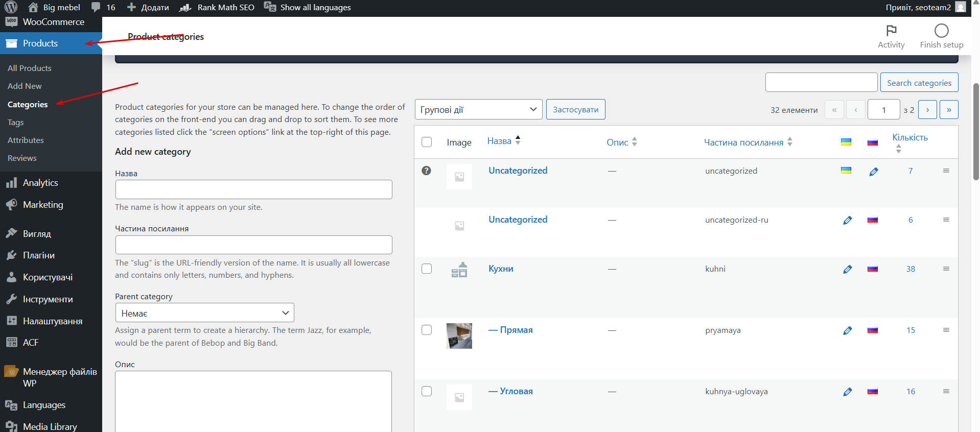
Task: Click the category Назва name input field
Action: tap(253, 189)
